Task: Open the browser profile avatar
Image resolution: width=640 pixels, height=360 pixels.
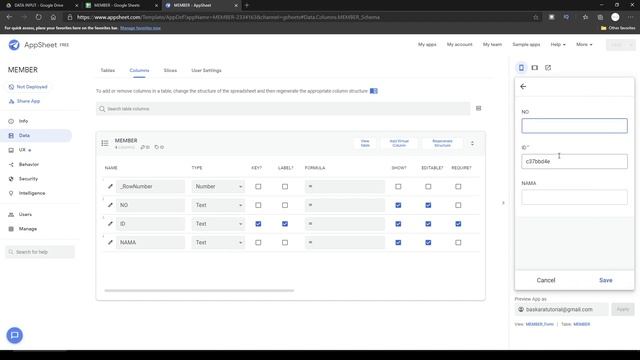Action: (x=615, y=17)
